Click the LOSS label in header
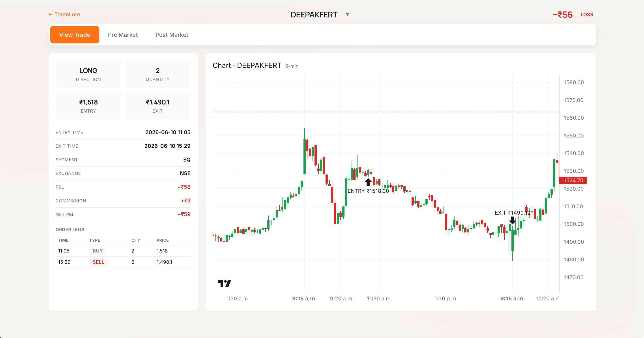Viewport: 644px width, 338px height. [587, 15]
